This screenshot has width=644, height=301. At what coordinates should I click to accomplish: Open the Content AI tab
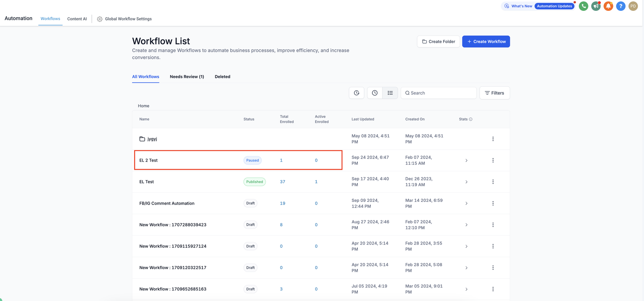pyautogui.click(x=77, y=19)
